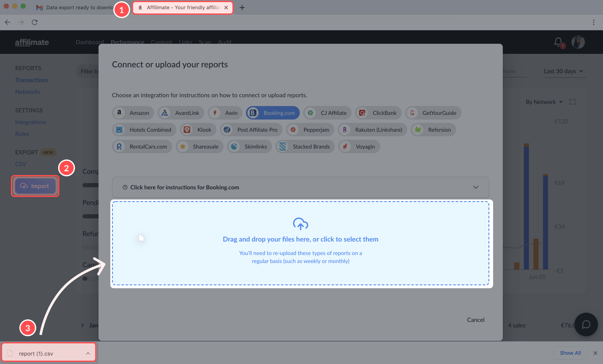Choose the Awin integration
This screenshot has height=364, width=603.
tap(225, 113)
